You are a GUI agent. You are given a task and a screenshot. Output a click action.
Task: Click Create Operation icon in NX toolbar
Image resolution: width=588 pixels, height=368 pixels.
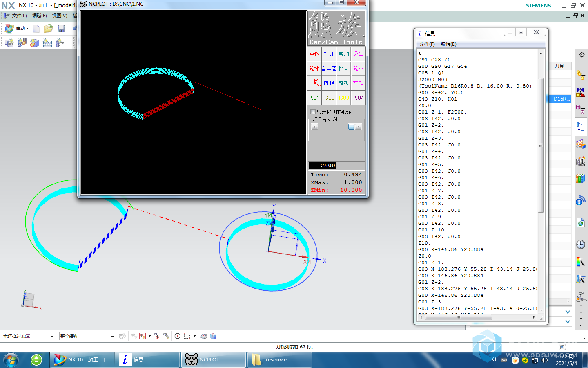point(60,43)
